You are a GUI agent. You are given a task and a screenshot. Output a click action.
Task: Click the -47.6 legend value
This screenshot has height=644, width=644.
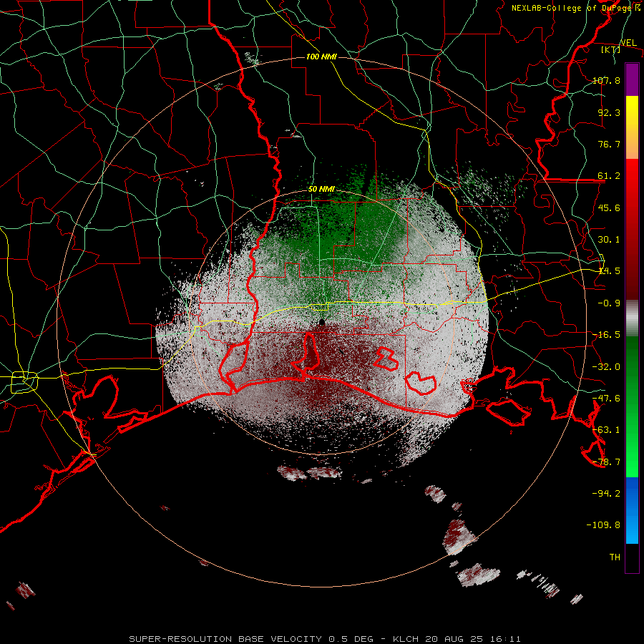pos(606,399)
